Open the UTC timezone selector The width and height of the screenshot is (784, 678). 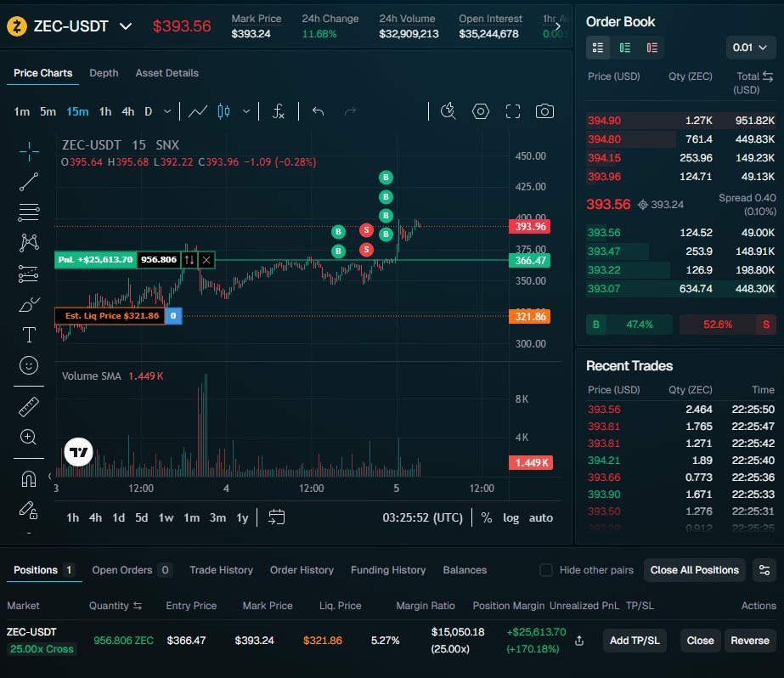coord(422,517)
